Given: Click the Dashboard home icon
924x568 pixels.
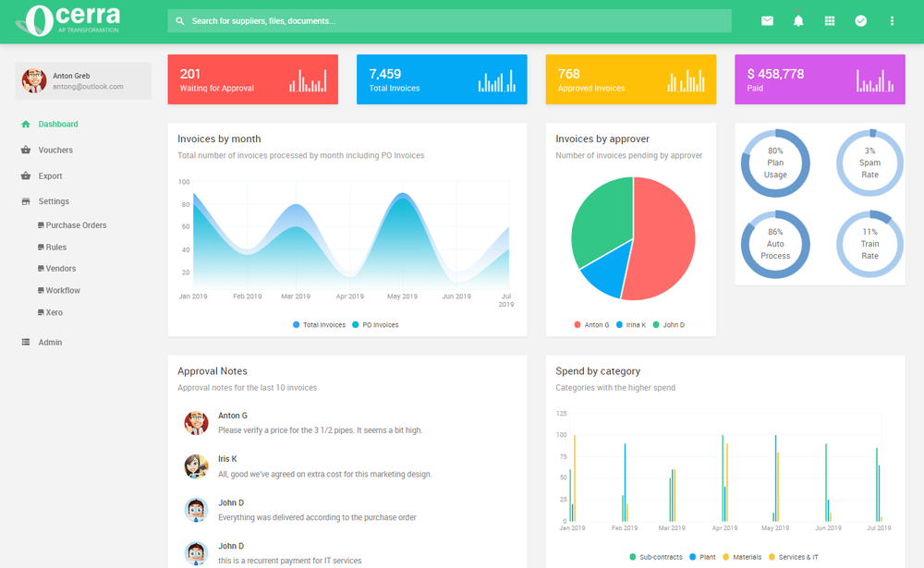Looking at the screenshot, I should [x=25, y=125].
